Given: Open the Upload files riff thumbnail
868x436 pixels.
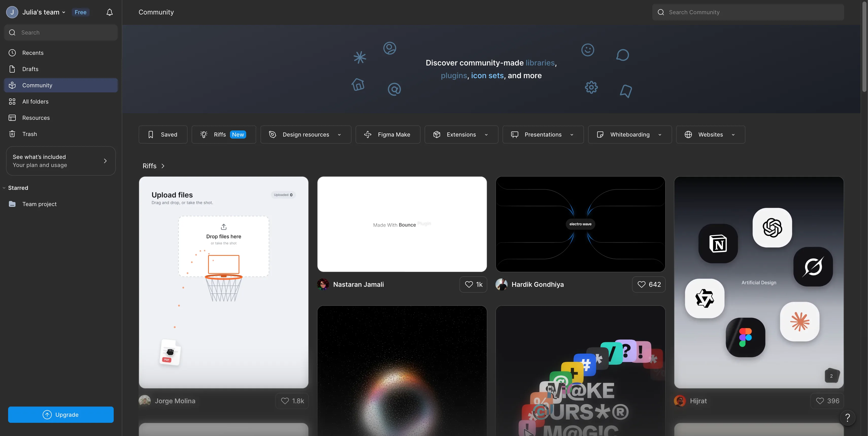Looking at the screenshot, I should click(224, 282).
